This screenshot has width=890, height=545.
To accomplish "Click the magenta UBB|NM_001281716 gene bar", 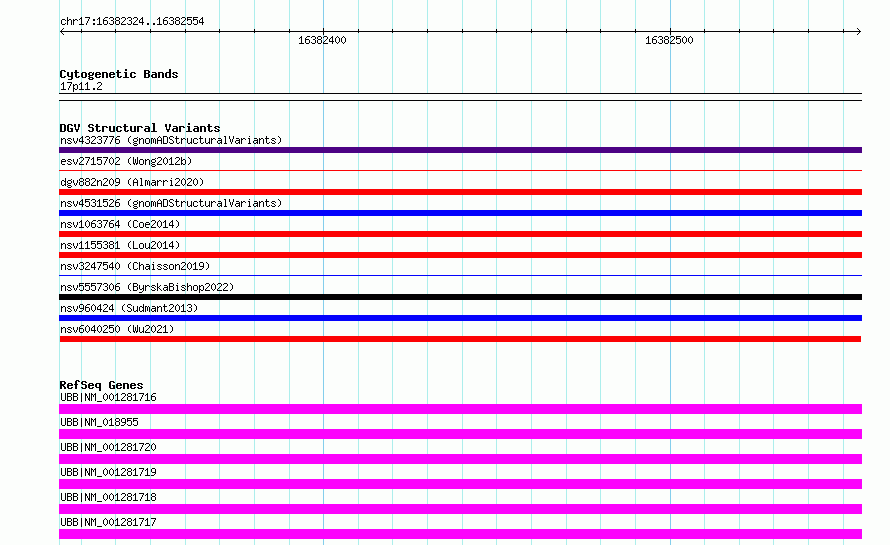I will coord(460,409).
